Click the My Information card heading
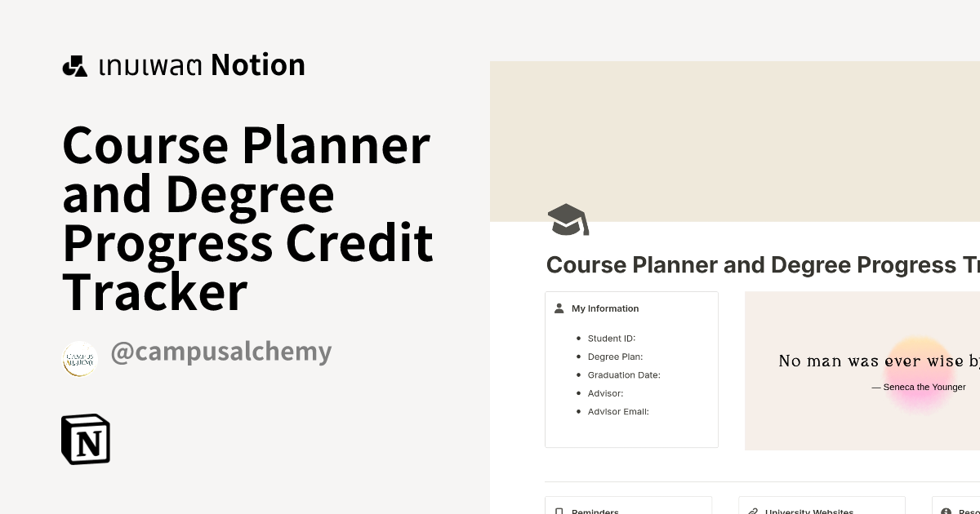980x514 pixels. tap(605, 308)
